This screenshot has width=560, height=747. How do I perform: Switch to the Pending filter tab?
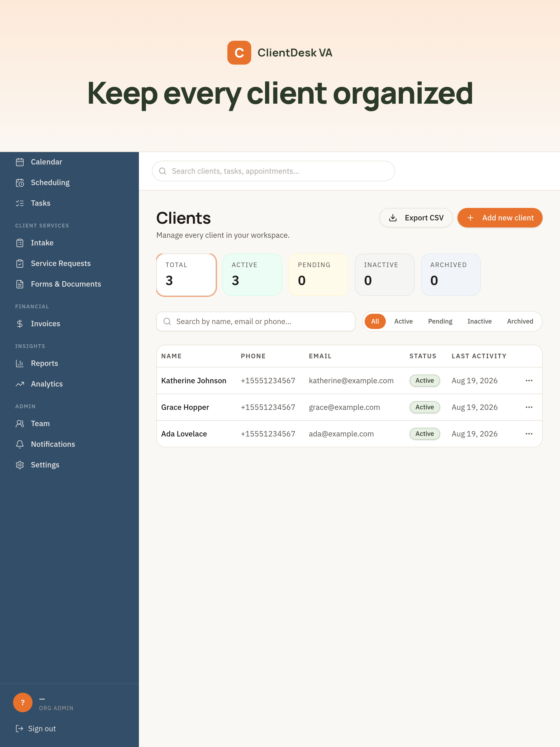[x=440, y=321]
